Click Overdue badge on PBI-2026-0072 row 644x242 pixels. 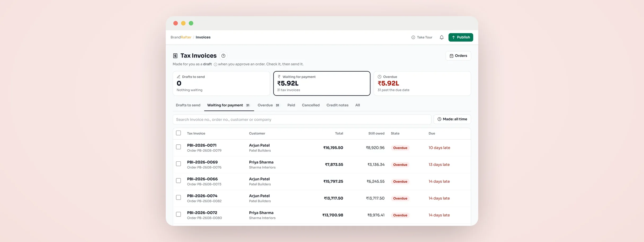(400, 215)
